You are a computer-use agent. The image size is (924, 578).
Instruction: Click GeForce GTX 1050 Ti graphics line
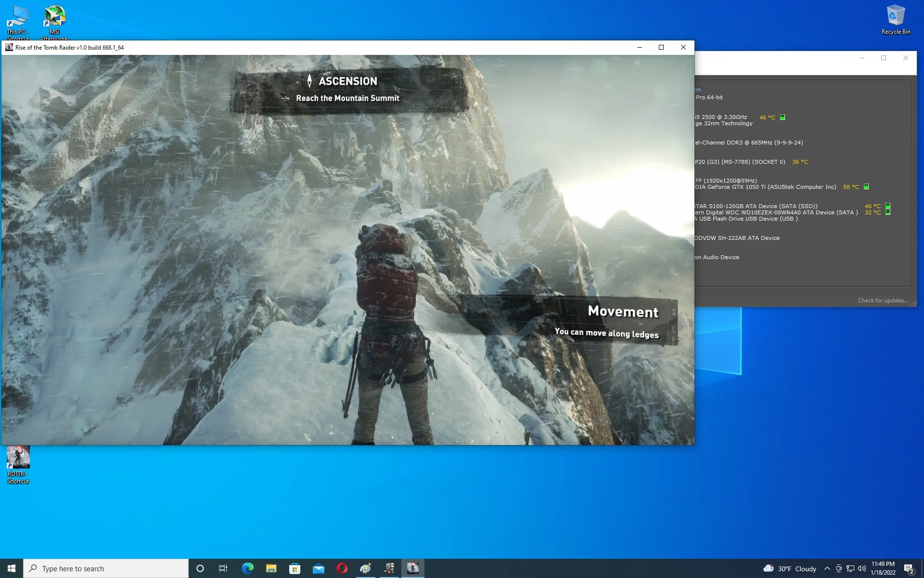point(765,187)
